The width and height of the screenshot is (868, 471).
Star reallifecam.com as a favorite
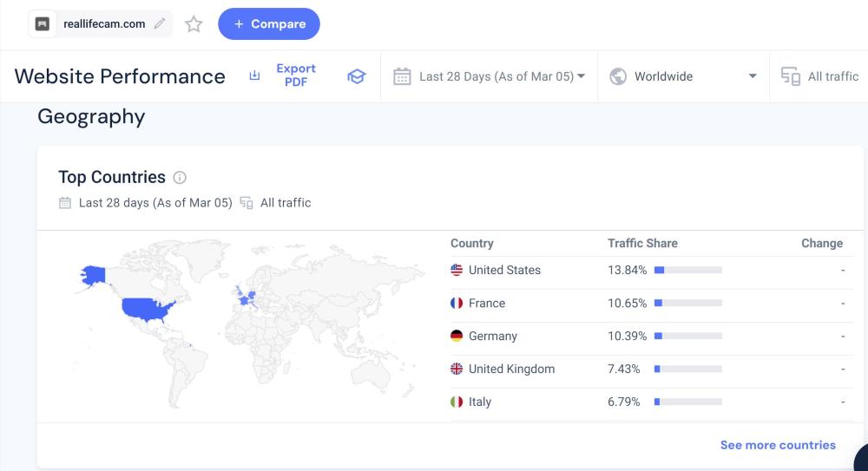(x=194, y=24)
